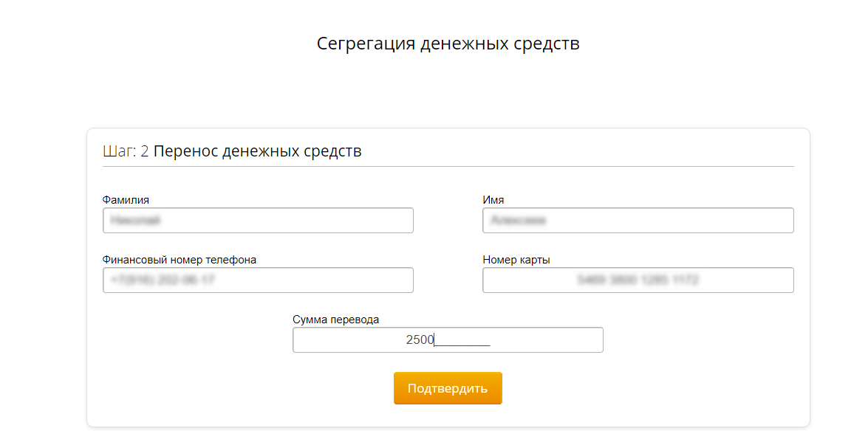Click the word денежных in the page title
The height and width of the screenshot is (431, 868).
tap(464, 44)
